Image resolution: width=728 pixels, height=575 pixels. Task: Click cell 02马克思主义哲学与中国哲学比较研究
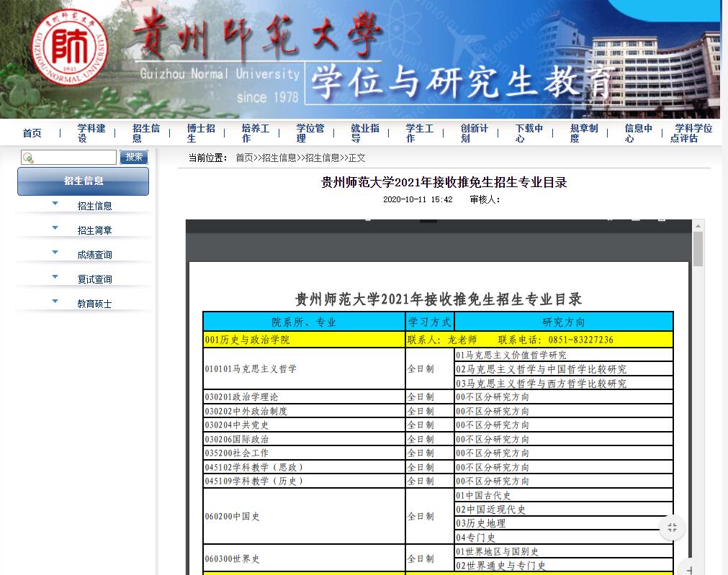pos(564,369)
